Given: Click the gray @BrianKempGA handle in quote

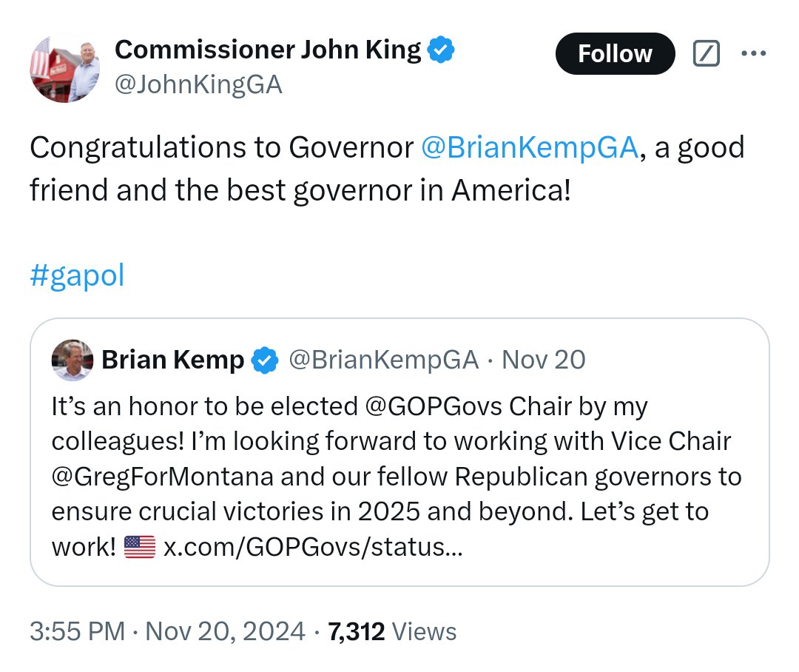Looking at the screenshot, I should [382, 360].
